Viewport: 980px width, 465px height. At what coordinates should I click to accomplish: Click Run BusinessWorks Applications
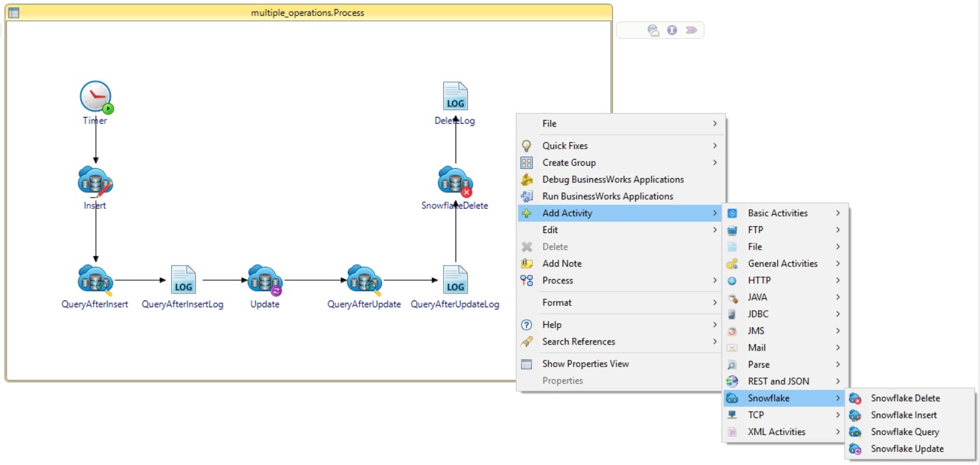pos(607,196)
